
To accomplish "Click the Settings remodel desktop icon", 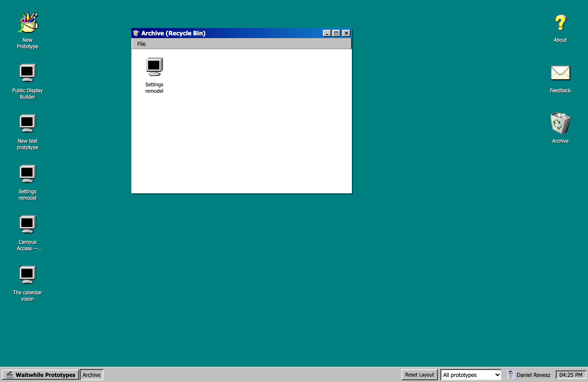I will click(x=28, y=183).
